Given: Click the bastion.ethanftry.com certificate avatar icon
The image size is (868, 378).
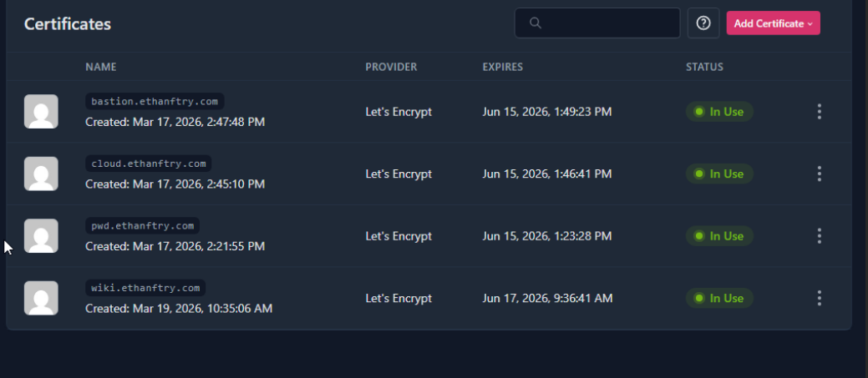Looking at the screenshot, I should click(x=41, y=112).
